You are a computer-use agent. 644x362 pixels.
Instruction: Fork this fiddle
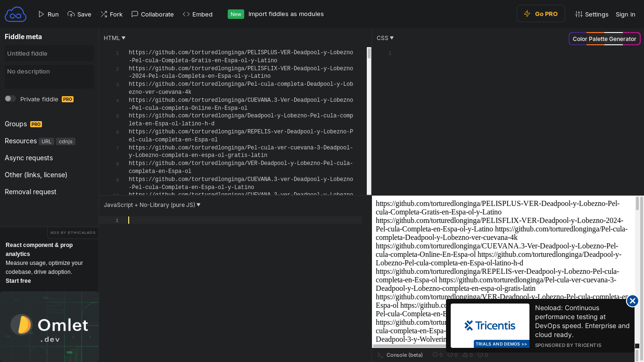[111, 14]
